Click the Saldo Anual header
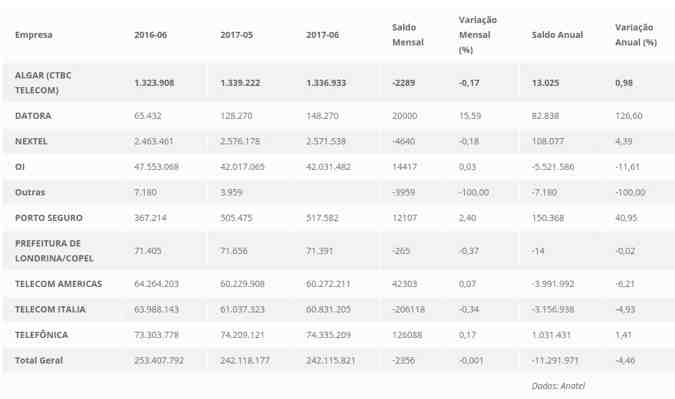The width and height of the screenshot is (675, 399). [x=557, y=35]
